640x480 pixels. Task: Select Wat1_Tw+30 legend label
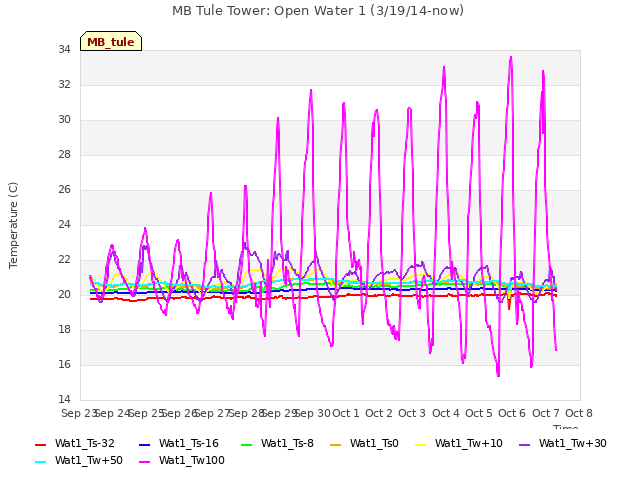pos(573,443)
